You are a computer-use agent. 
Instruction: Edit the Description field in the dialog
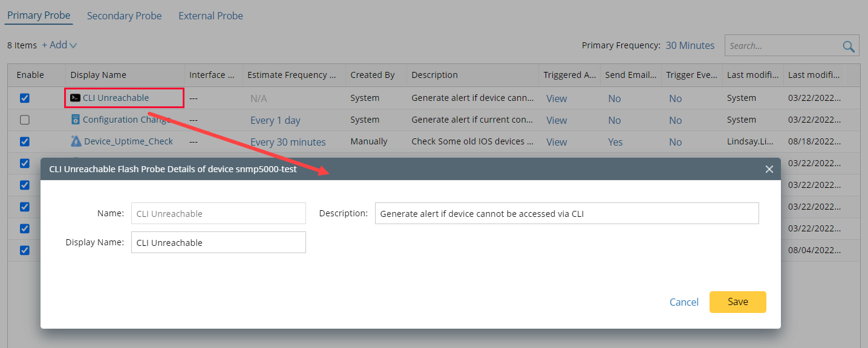pyautogui.click(x=566, y=213)
